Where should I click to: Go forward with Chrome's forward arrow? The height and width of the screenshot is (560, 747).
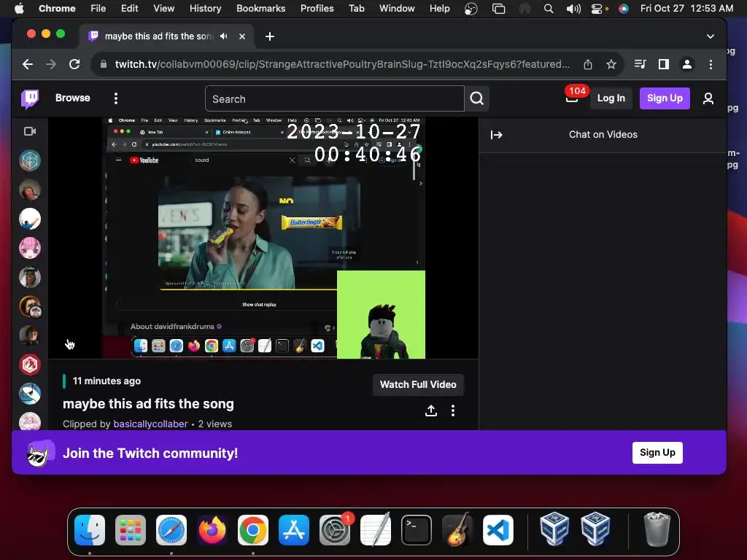[x=51, y=64]
